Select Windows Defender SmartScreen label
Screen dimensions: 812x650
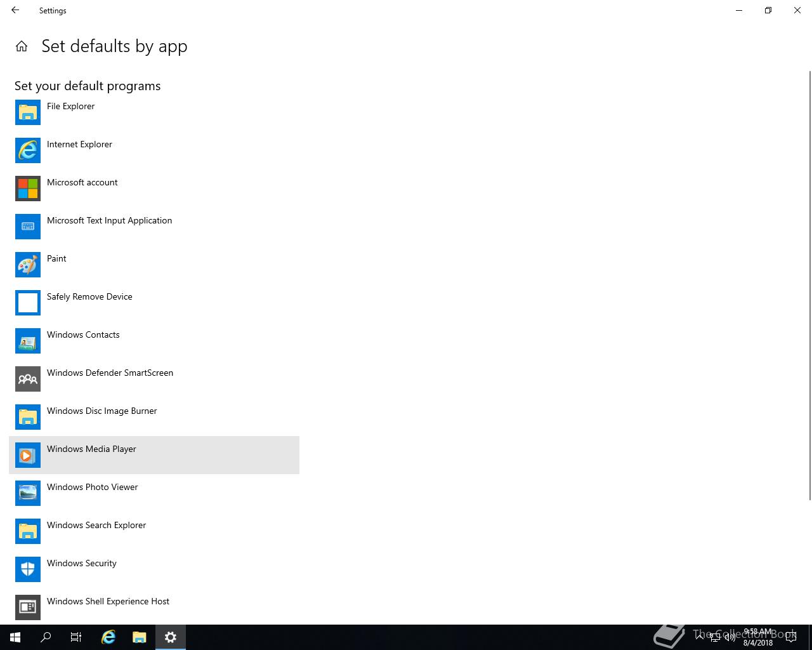pyautogui.click(x=110, y=373)
